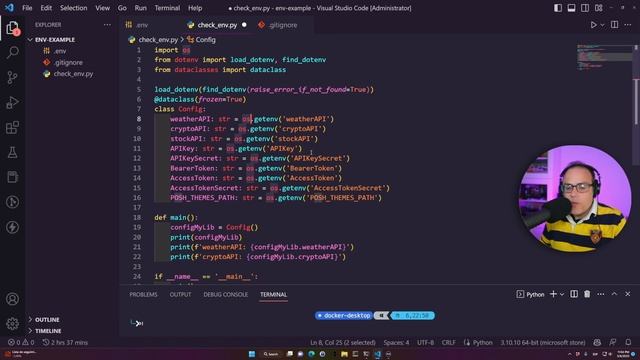
Task: Open run button dropdown arrow
Action: [602, 25]
